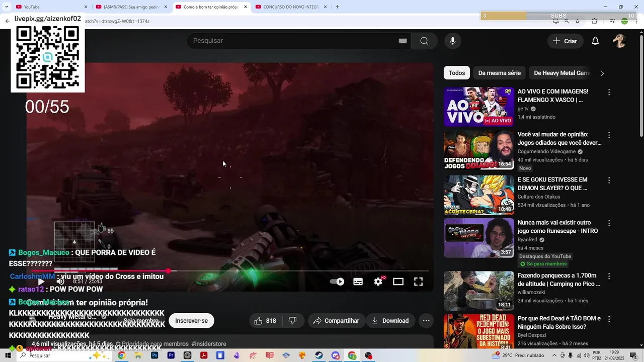This screenshot has width=644, height=362.
Task: Open Chrome three-dot main menu
Action: pos(636,21)
